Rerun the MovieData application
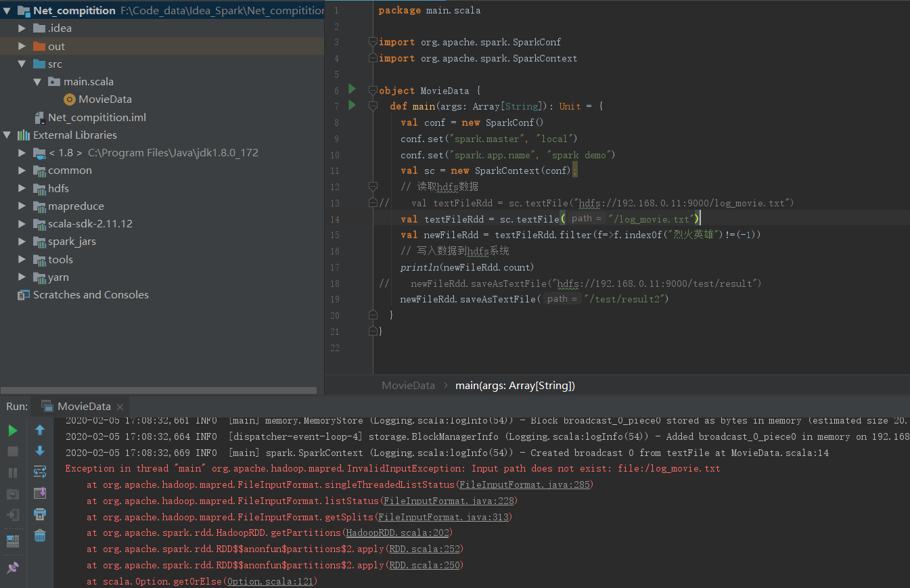910x588 pixels. pos(12,430)
